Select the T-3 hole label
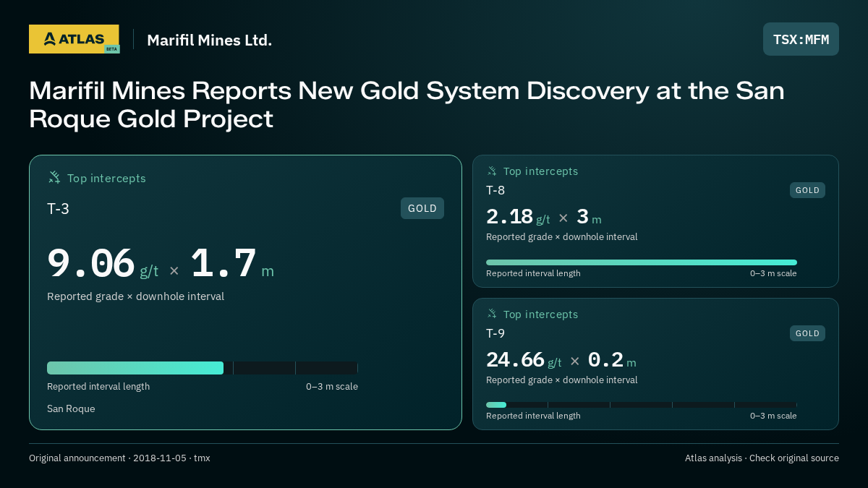The height and width of the screenshot is (488, 868). [x=58, y=209]
